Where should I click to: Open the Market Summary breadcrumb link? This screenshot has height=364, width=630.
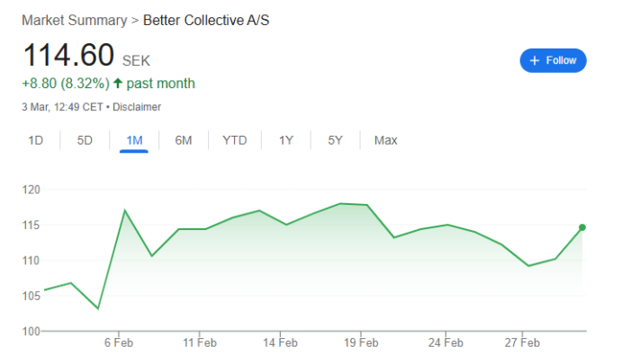75,20
